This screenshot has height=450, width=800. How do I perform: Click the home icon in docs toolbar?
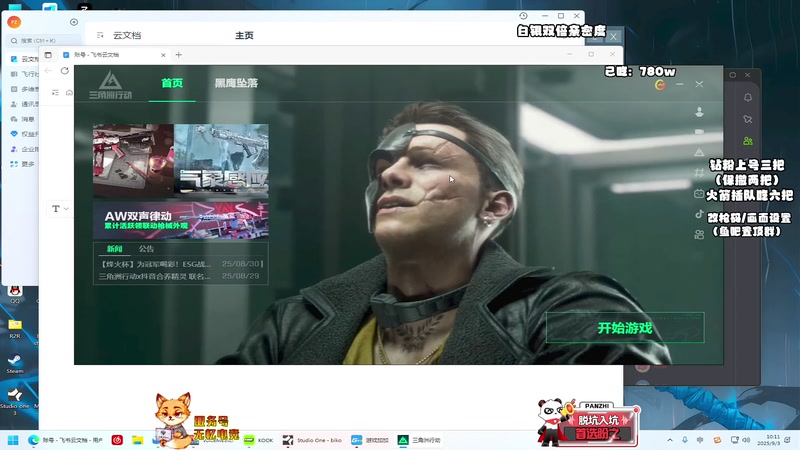pyautogui.click(x=69, y=92)
